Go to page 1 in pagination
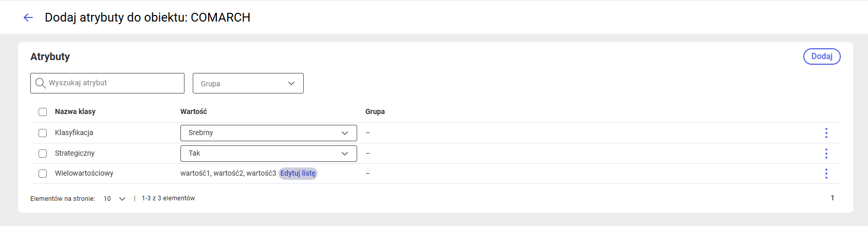868x226 pixels. (x=833, y=198)
